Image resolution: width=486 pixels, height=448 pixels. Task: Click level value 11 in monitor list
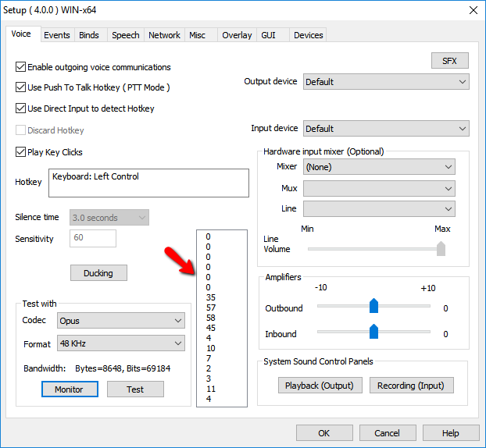(x=211, y=389)
